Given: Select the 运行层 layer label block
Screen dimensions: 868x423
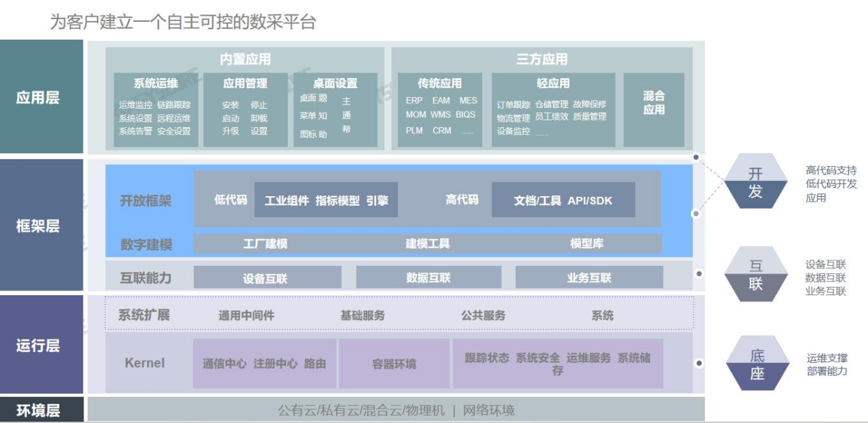Looking at the screenshot, I should (x=42, y=345).
